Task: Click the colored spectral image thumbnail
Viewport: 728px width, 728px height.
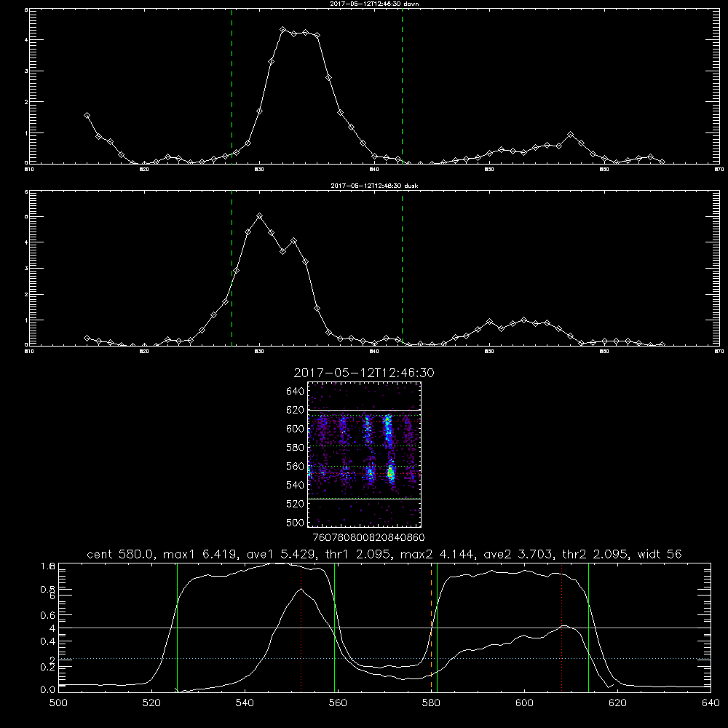Action: [x=364, y=454]
